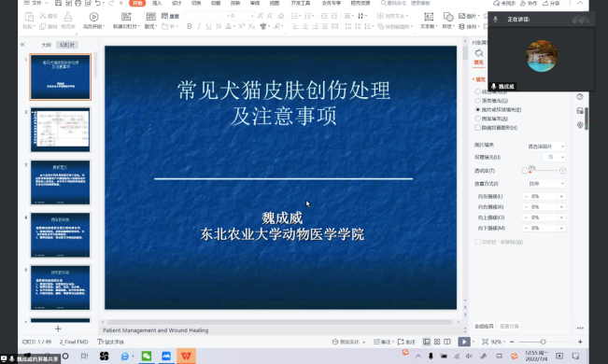
Task: Open WeChat from the taskbar
Action: (x=147, y=356)
